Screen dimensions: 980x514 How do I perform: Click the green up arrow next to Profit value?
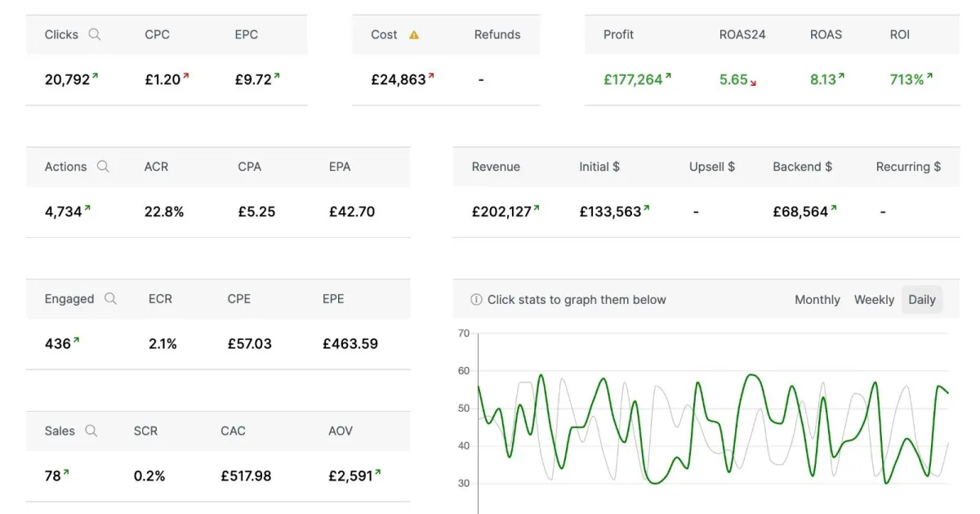(668, 77)
